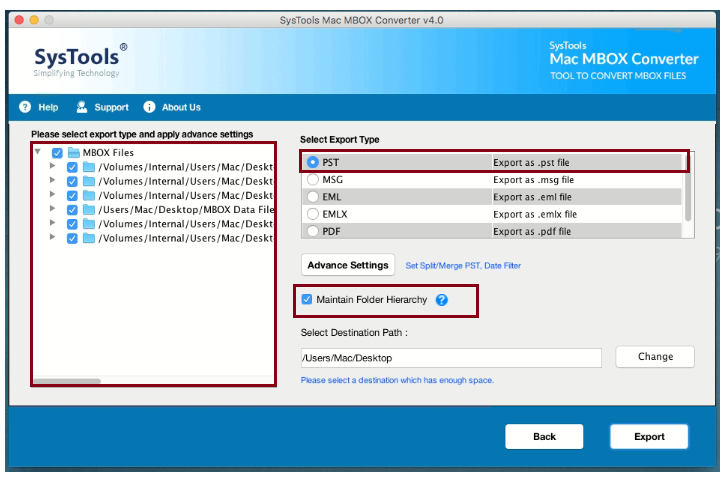723x481 pixels.
Task: Click 'Please select a destination which has enough space.'
Action: tap(397, 380)
